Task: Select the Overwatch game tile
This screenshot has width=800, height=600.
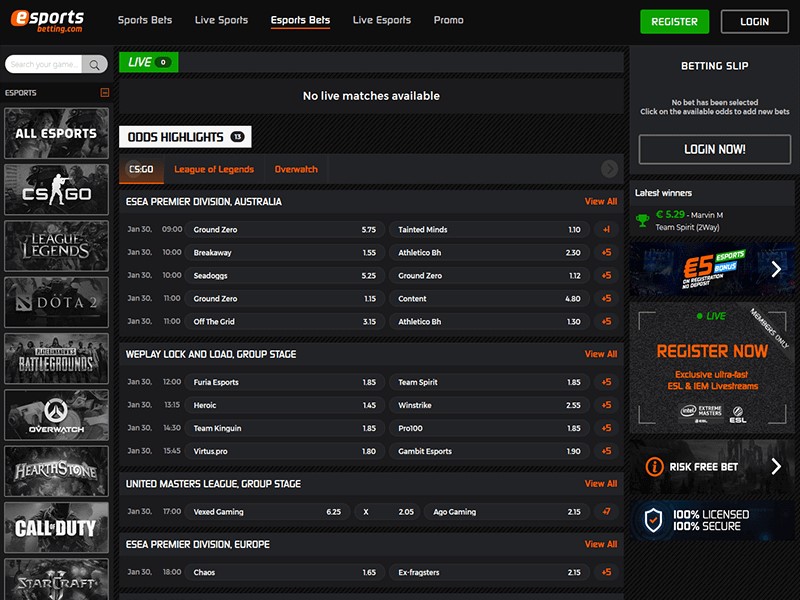Action: tap(56, 415)
